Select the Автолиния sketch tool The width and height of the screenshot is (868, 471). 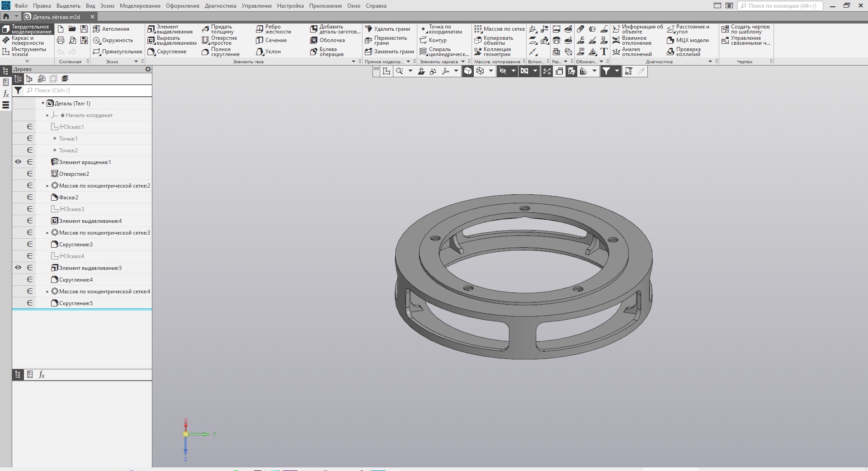coord(111,29)
